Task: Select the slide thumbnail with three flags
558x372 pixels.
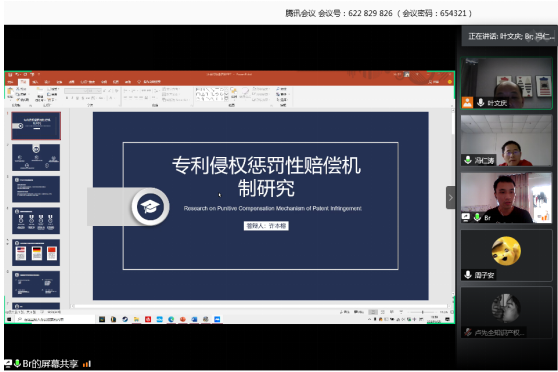Action: (36, 252)
